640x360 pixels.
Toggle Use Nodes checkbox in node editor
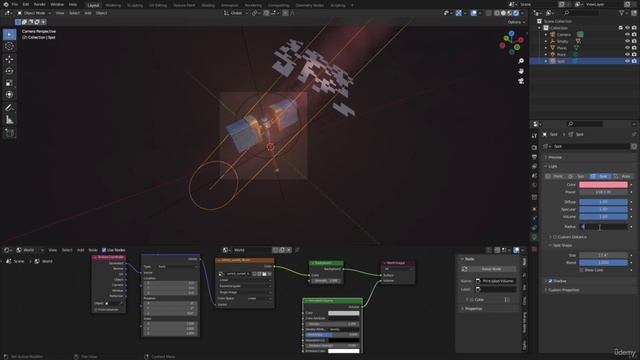point(104,250)
